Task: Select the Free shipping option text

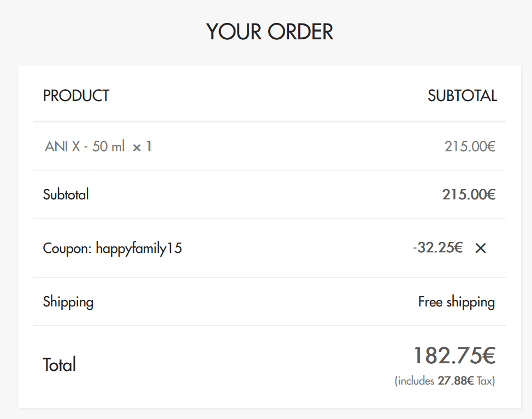Action: (x=456, y=302)
